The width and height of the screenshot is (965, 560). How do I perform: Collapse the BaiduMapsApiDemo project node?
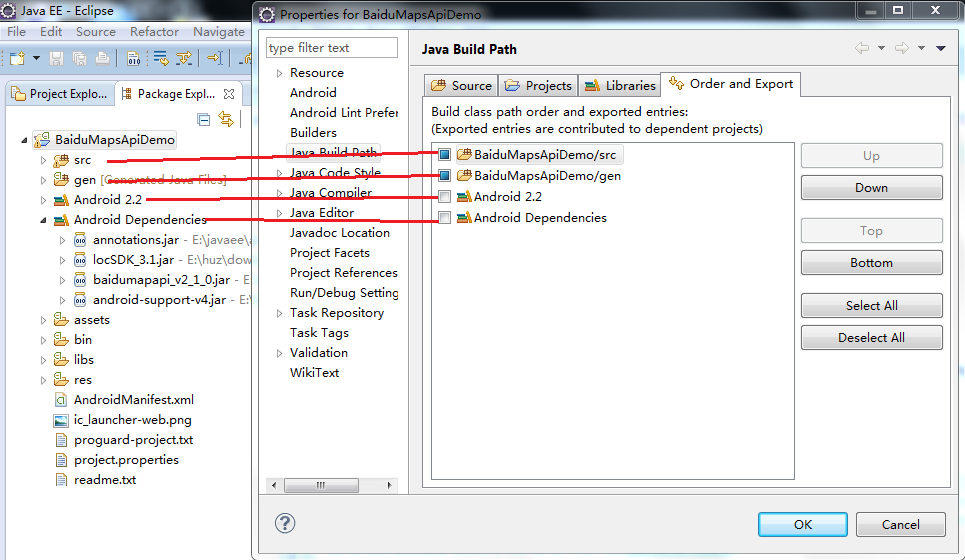tap(24, 140)
